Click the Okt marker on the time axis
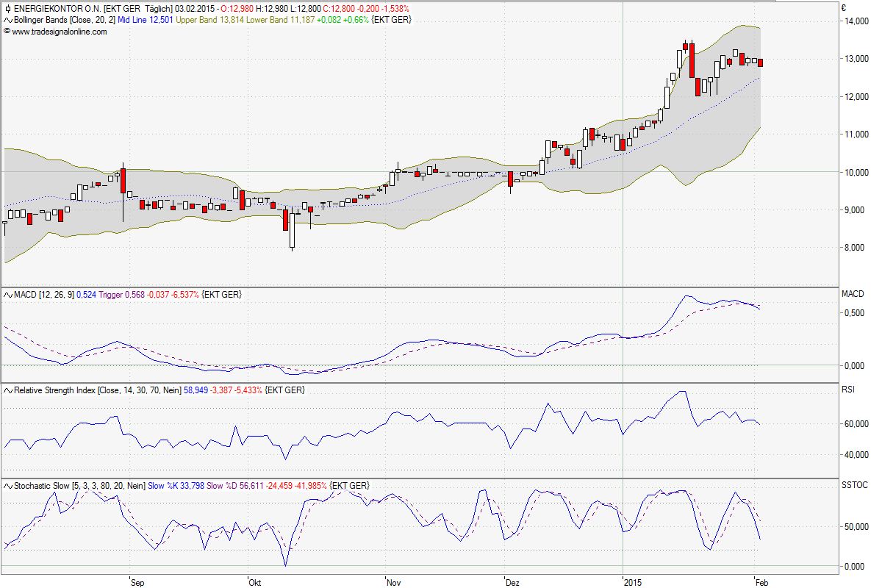Image resolution: width=882 pixels, height=588 pixels. point(255,583)
